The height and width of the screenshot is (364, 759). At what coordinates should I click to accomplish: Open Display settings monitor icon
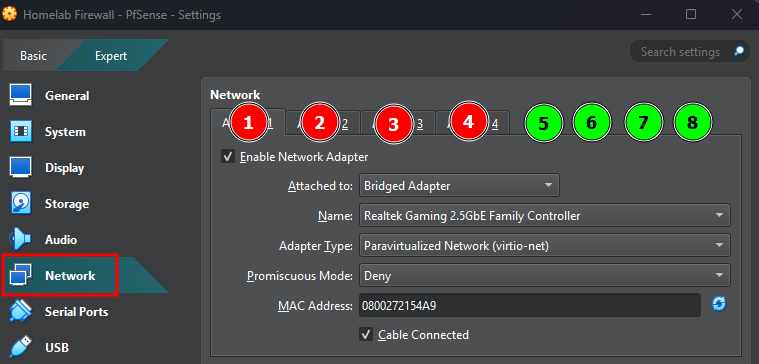[x=20, y=167]
